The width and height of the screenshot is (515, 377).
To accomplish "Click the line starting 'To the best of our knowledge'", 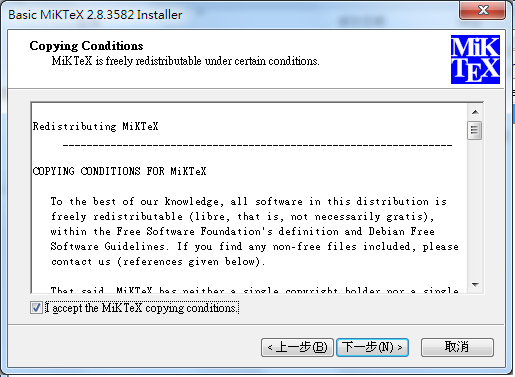I will tap(248, 201).
